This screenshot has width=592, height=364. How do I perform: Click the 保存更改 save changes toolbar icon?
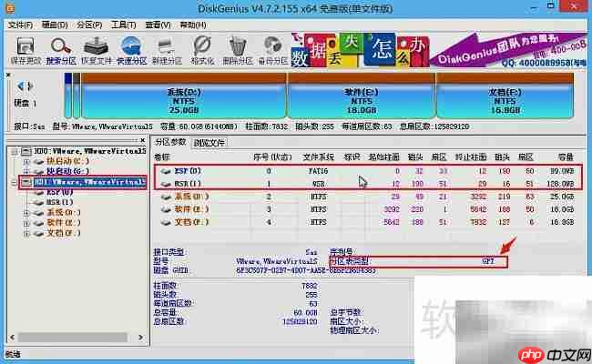(x=26, y=47)
